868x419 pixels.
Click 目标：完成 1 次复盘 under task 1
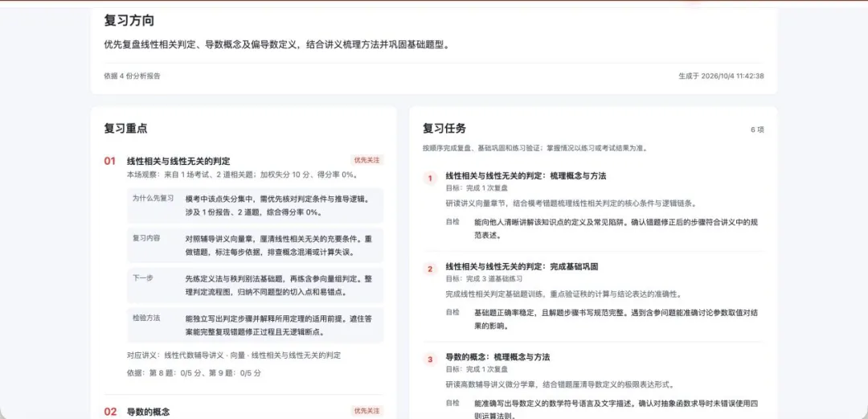point(477,188)
